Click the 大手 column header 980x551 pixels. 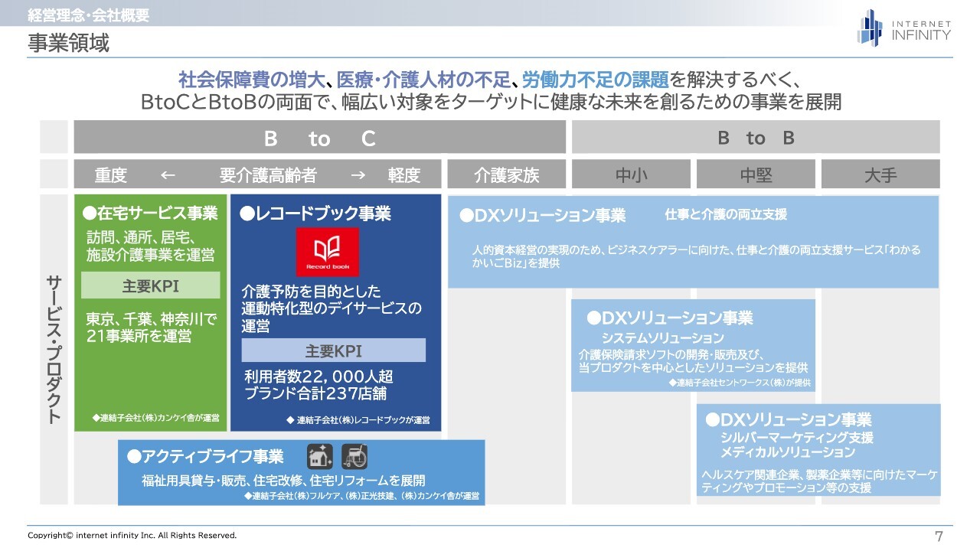[880, 175]
